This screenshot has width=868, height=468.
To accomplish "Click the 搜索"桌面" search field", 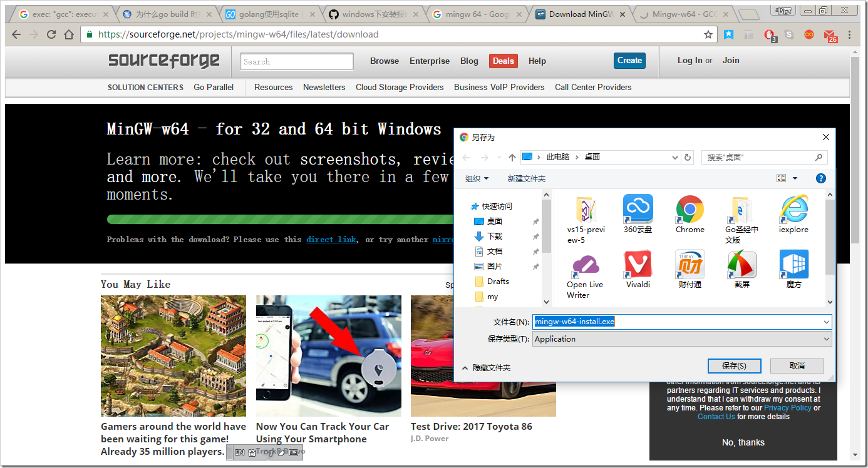I will tap(764, 157).
